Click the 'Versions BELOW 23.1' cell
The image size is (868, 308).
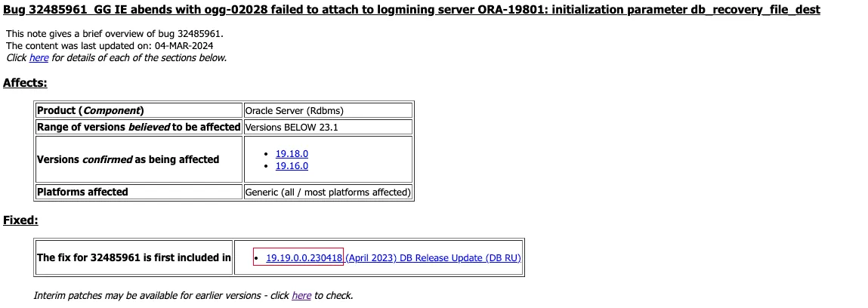(292, 128)
